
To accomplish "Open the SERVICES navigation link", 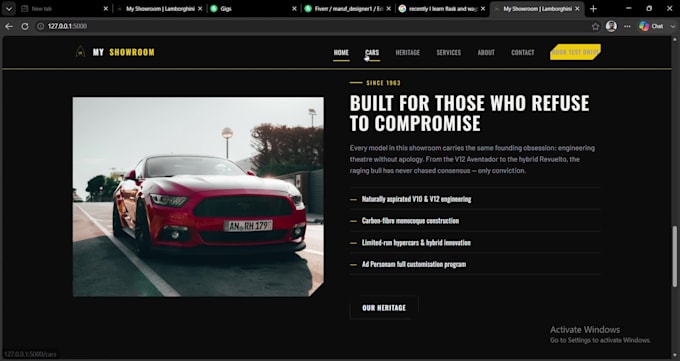I will click(x=448, y=53).
